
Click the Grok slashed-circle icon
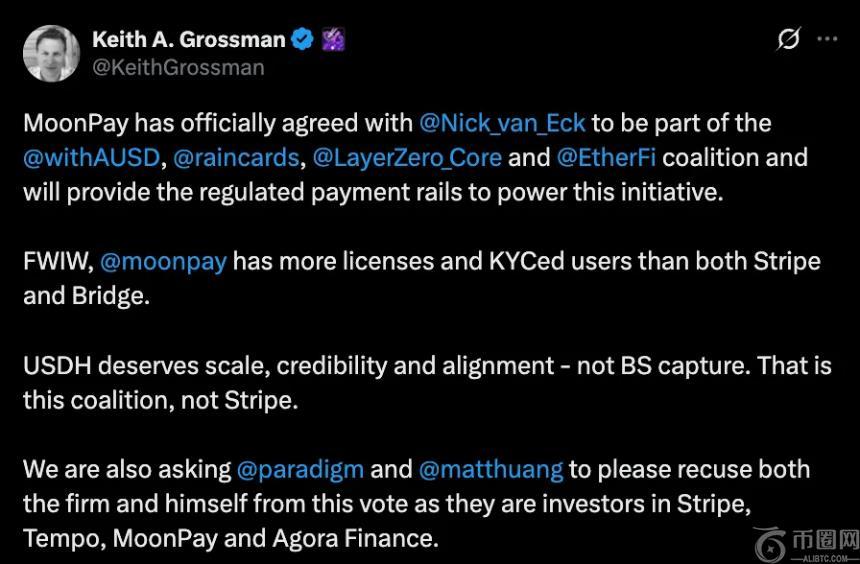coord(788,39)
